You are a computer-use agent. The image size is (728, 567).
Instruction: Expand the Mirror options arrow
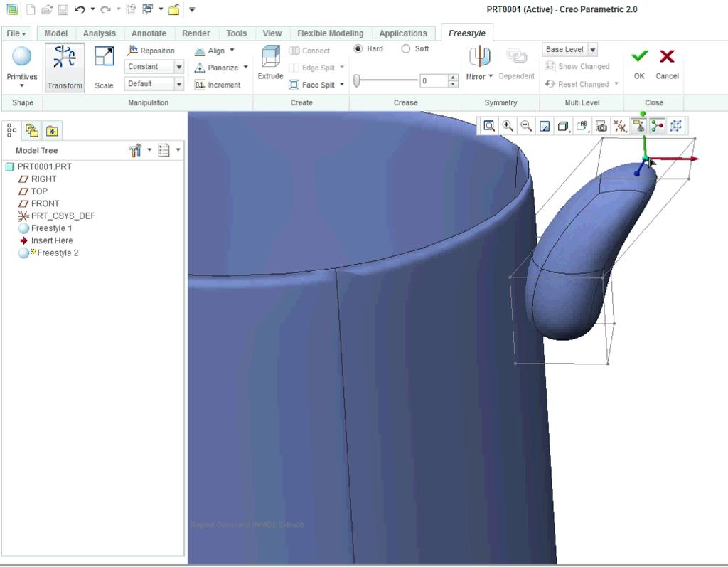491,75
